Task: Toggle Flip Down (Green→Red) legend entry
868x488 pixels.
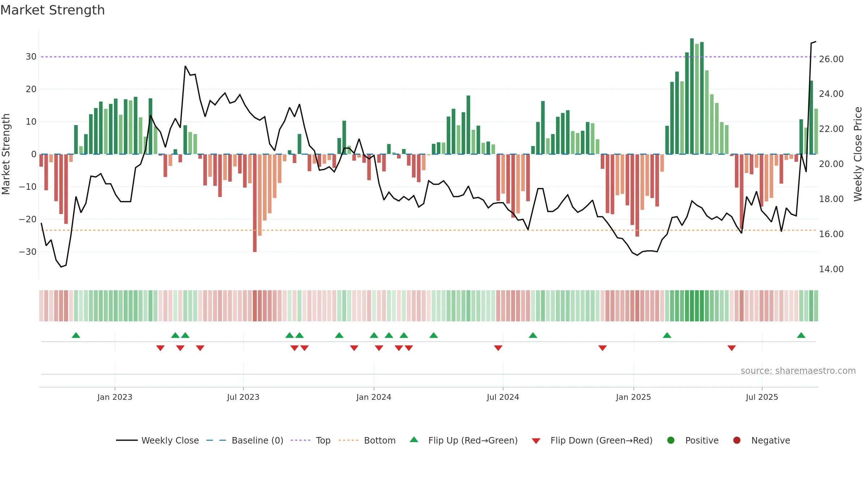Action: [x=592, y=440]
